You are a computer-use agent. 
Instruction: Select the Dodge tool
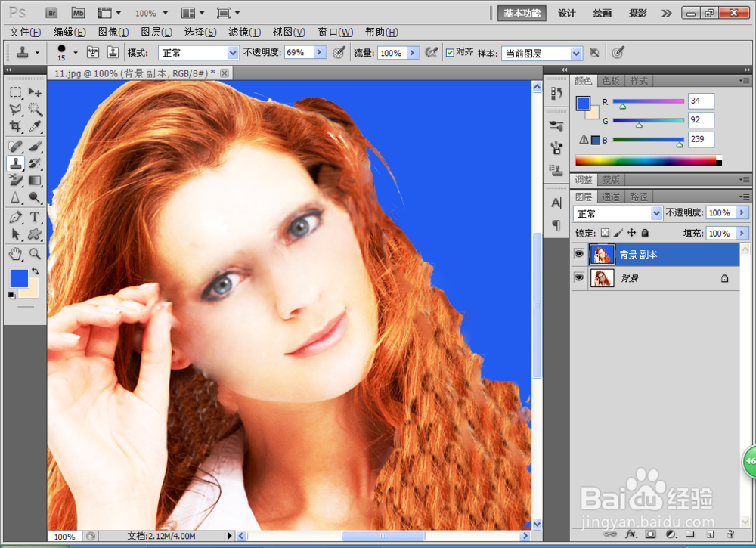point(35,197)
